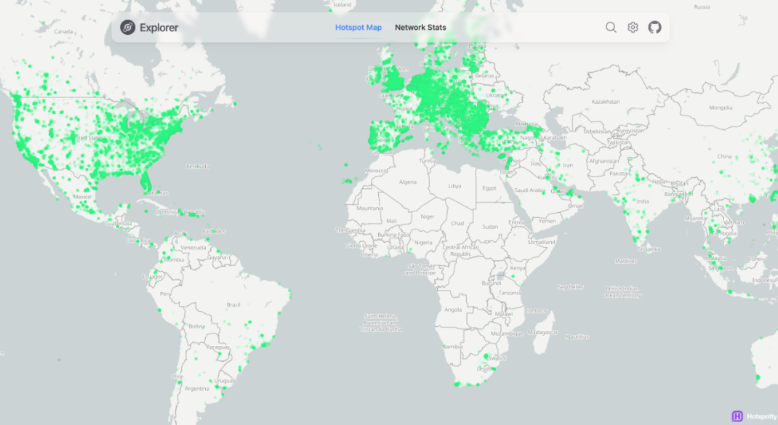Viewport: 778px width, 425px height.
Task: Click the Mexico label on the map
Action: tap(84, 197)
